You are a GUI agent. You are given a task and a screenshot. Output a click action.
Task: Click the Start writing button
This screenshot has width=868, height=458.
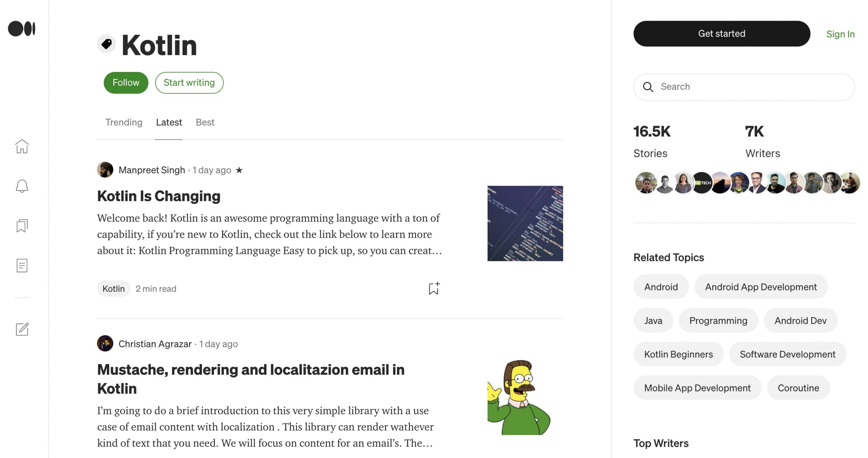[189, 83]
